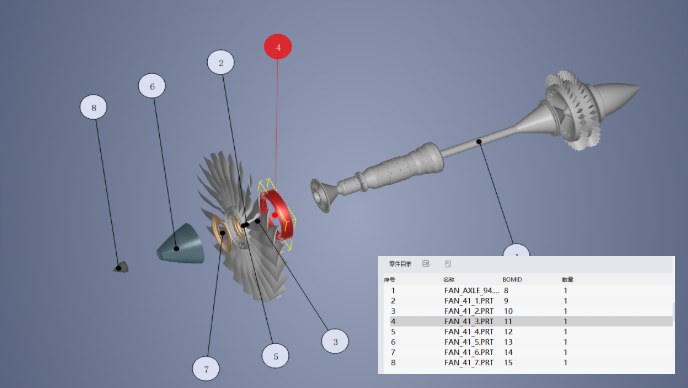Select balloon callout number 2
Screen dimensions: 688x388
[x=221, y=62]
